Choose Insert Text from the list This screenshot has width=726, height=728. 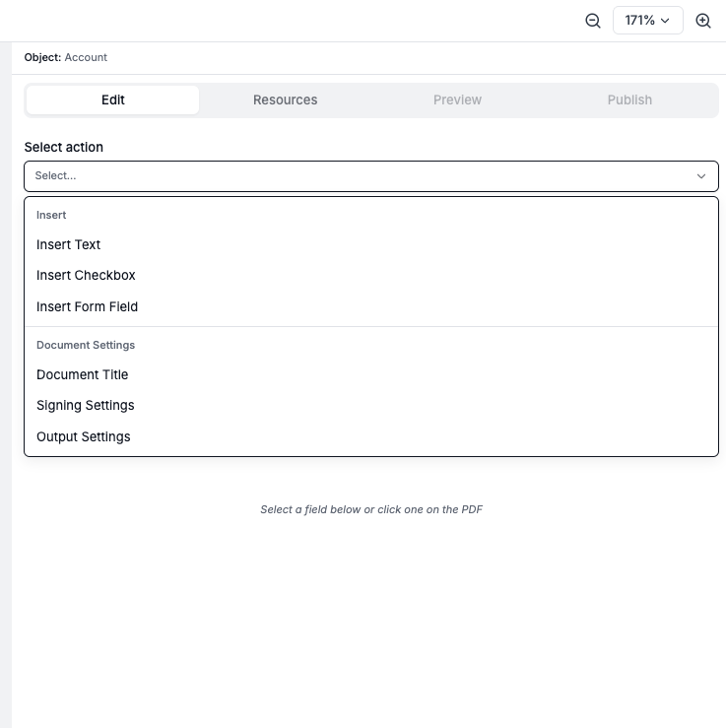(x=371, y=244)
